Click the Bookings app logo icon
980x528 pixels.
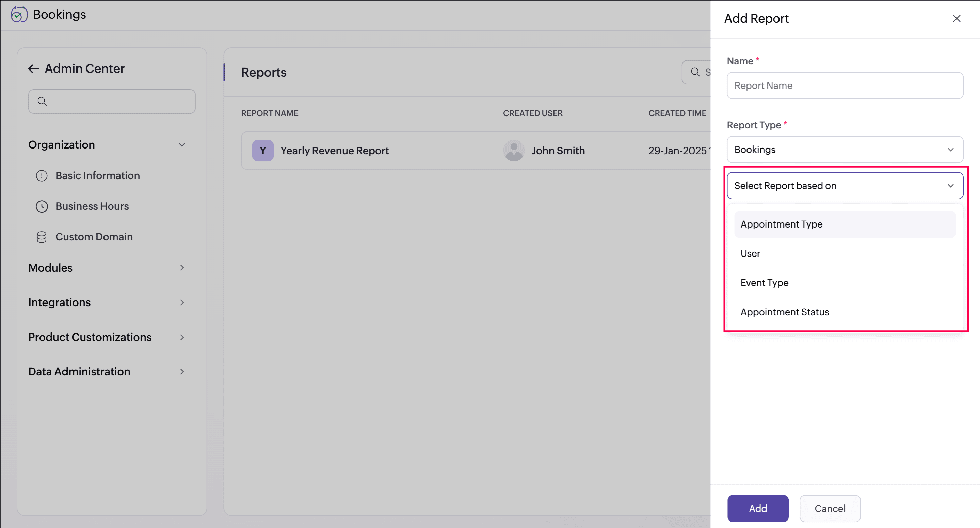(x=19, y=14)
